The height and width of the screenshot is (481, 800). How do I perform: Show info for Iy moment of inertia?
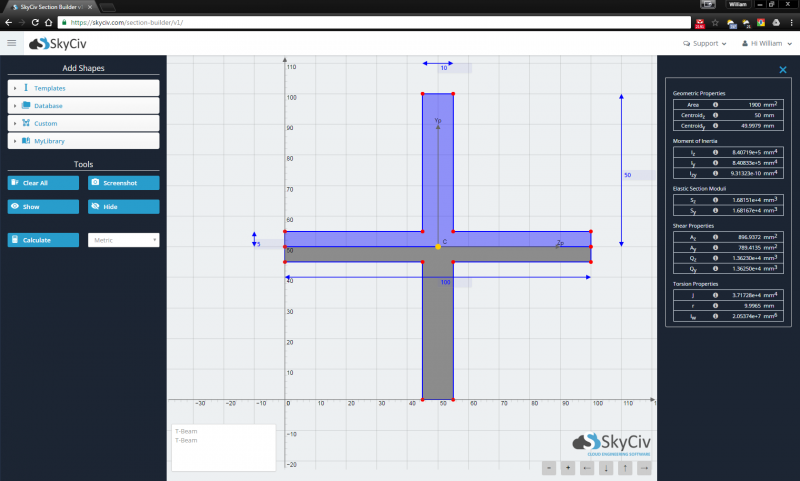point(715,163)
